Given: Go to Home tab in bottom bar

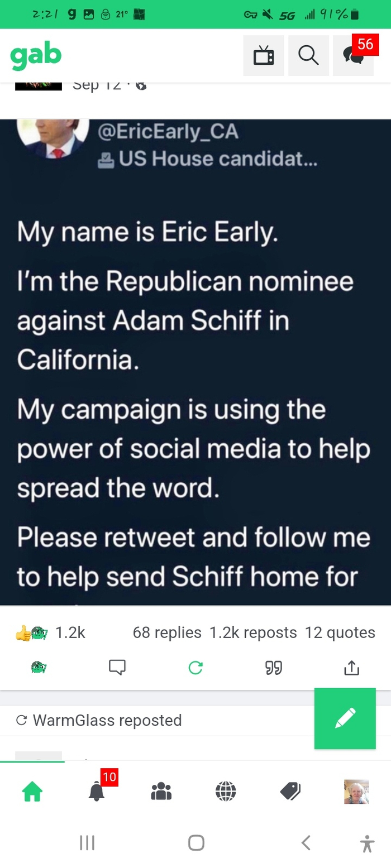Looking at the screenshot, I should tap(32, 791).
